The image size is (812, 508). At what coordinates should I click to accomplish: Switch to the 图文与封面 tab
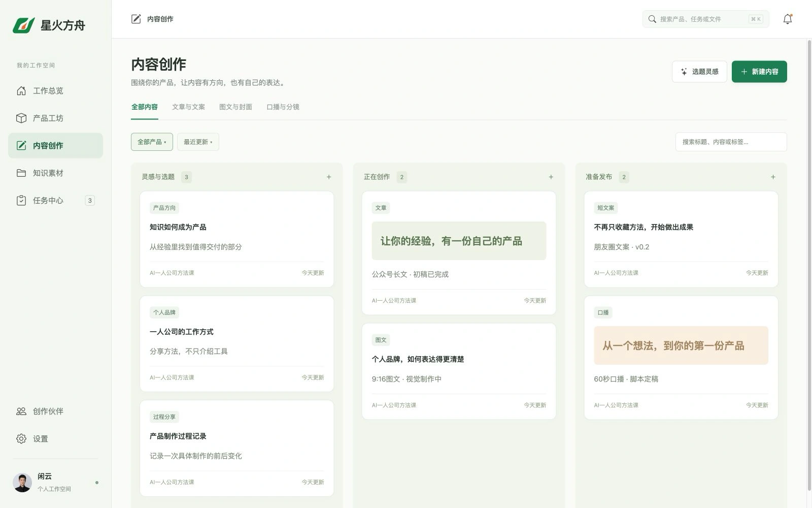coord(235,107)
